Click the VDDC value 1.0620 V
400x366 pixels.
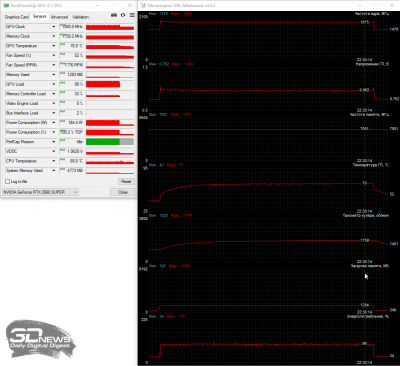coord(71,151)
